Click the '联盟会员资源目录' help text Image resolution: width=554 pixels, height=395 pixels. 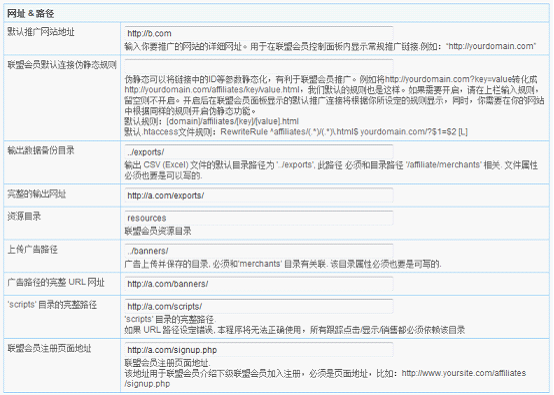158,231
